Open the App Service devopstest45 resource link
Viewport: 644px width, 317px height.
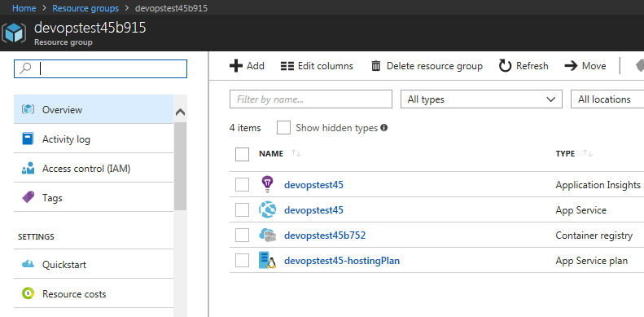[313, 210]
